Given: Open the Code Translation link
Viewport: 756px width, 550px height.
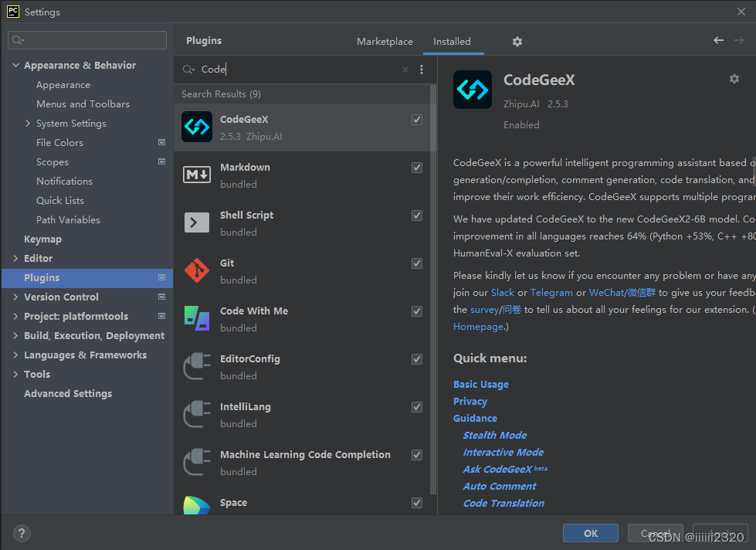Looking at the screenshot, I should (x=503, y=503).
